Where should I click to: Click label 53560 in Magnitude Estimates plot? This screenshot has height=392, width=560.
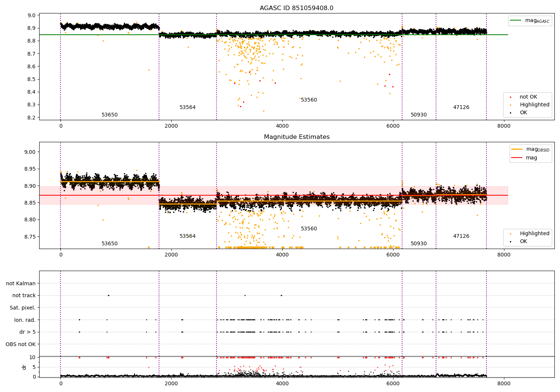309,229
